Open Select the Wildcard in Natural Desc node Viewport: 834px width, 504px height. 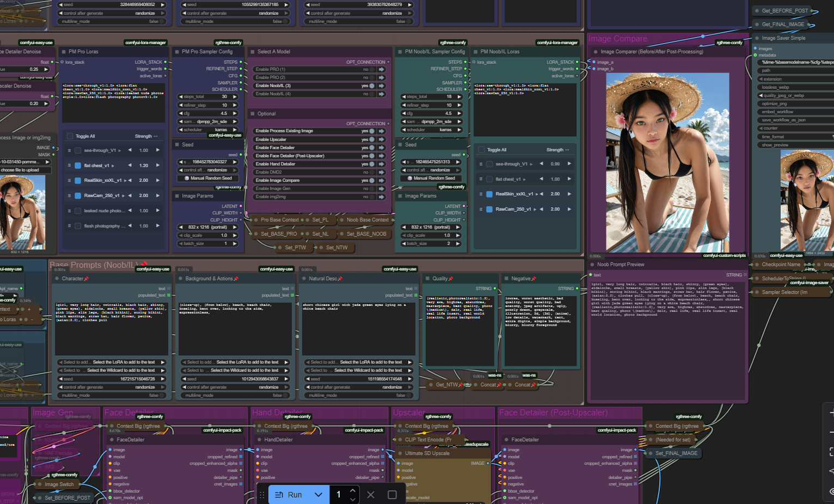358,370
